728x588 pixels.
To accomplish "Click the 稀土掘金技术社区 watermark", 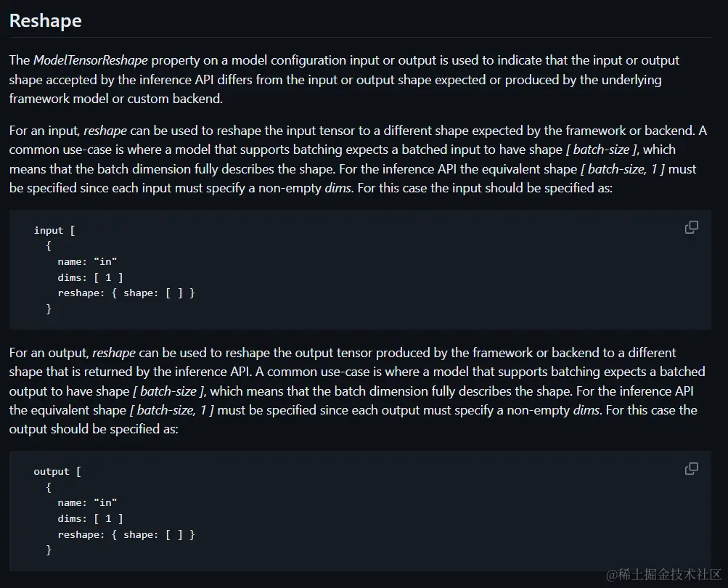I will pos(664,574).
